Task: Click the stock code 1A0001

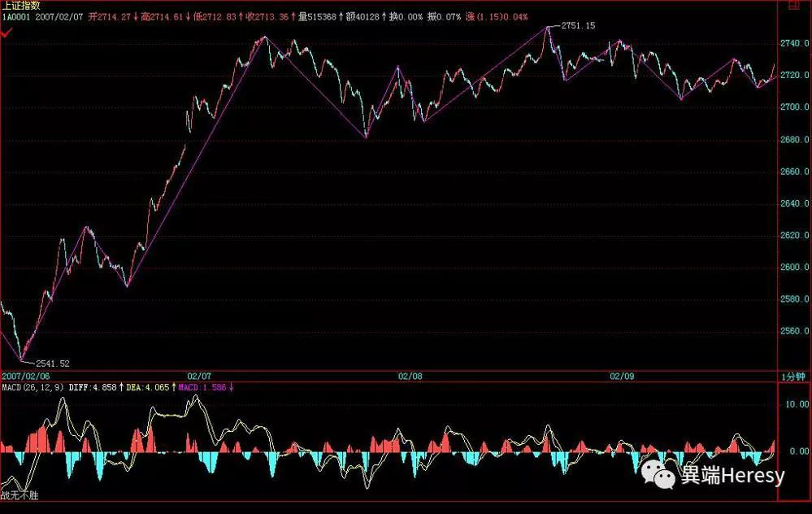Action: click(x=16, y=17)
